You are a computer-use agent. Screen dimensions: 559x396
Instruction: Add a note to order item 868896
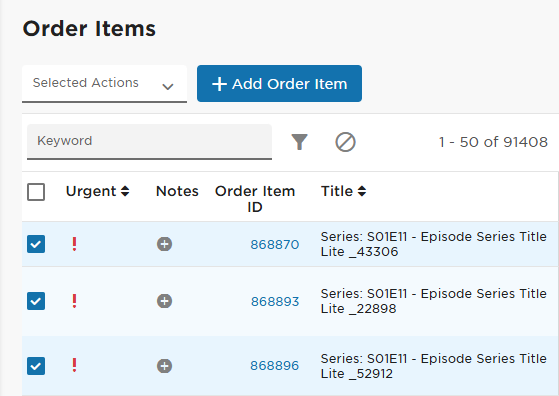pyautogui.click(x=164, y=366)
